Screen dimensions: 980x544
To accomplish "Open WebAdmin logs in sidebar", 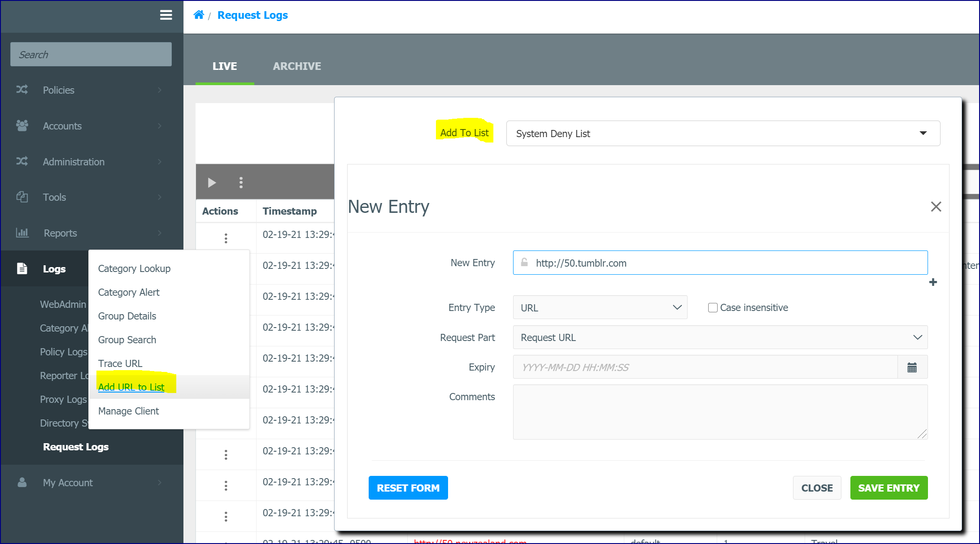I will click(x=63, y=304).
